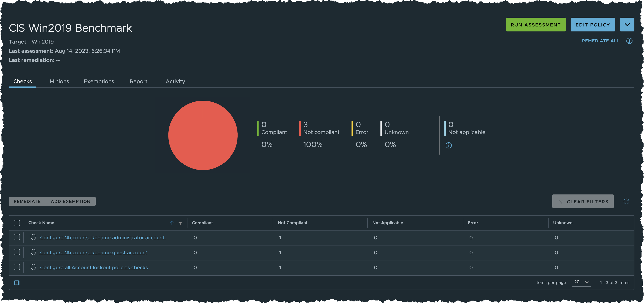Click the Compliant column header

202,223
